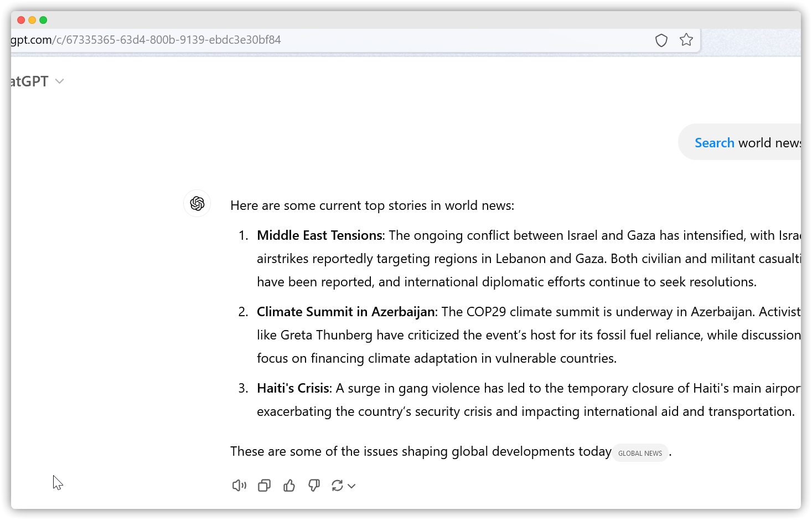The width and height of the screenshot is (812, 520).
Task: Click the Climate Summit in Azerbaijan heading
Action: (x=346, y=312)
